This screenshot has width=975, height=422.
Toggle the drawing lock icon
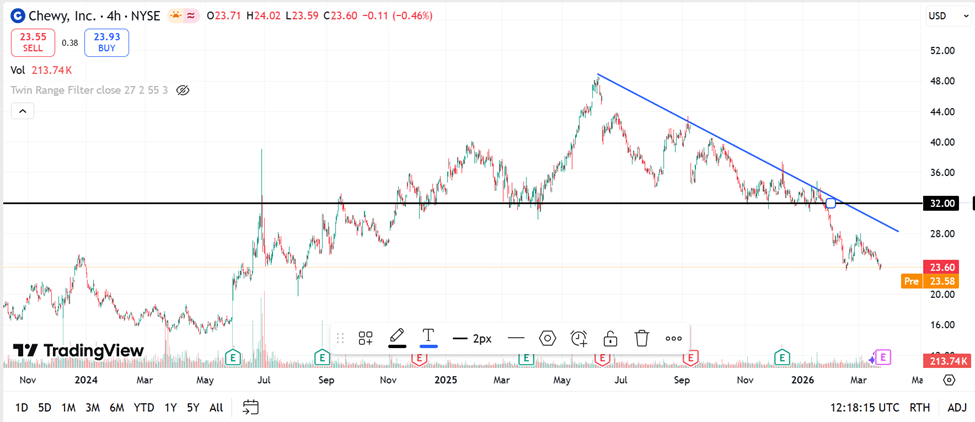click(x=610, y=339)
